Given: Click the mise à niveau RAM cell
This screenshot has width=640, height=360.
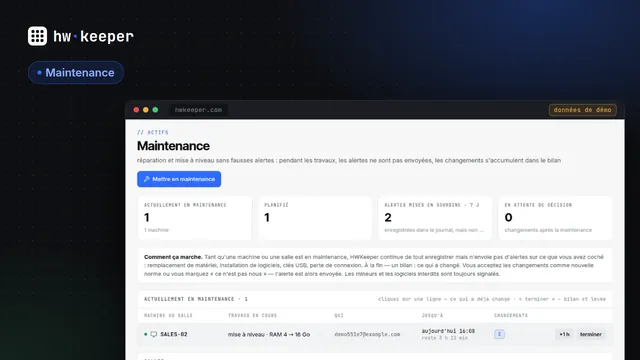Looking at the screenshot, I should 269,334.
